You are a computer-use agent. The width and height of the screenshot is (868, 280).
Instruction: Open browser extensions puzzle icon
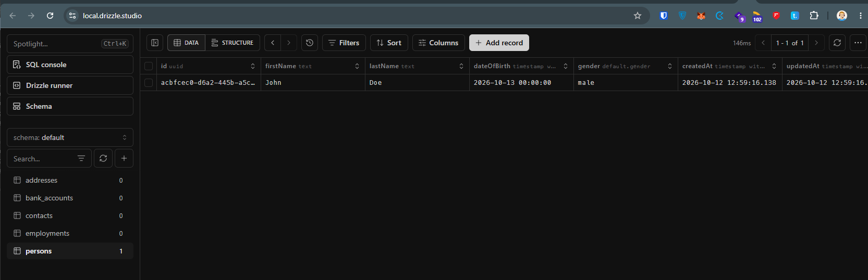[x=814, y=16]
